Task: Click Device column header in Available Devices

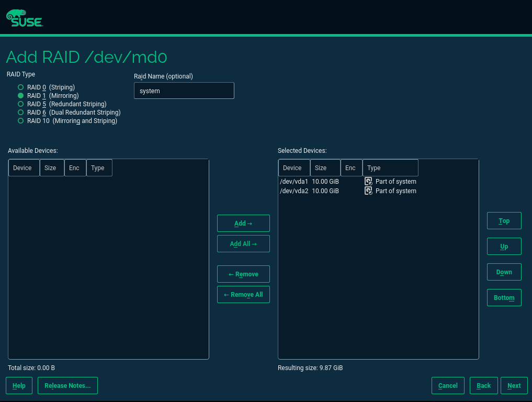Action: click(24, 168)
